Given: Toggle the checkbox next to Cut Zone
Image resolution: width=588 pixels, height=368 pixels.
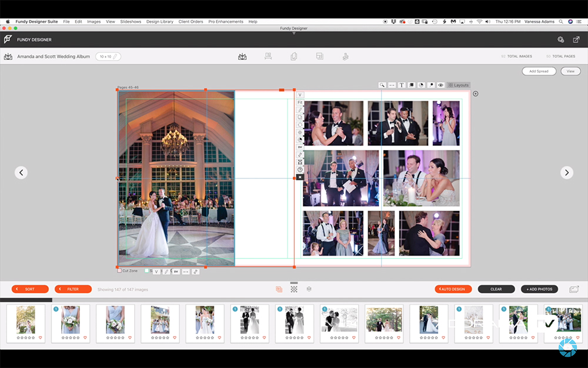Looking at the screenshot, I should (147, 271).
